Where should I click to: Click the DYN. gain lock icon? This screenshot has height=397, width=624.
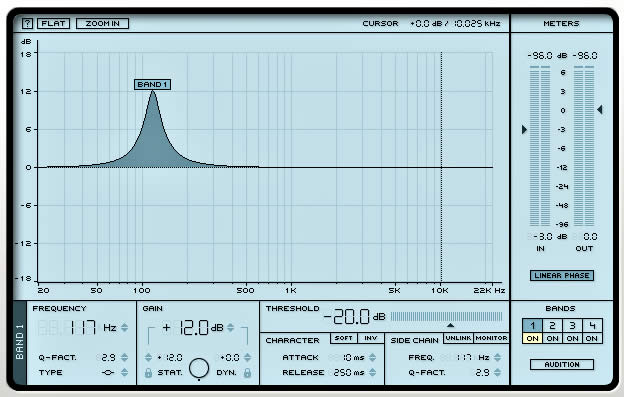tap(247, 373)
